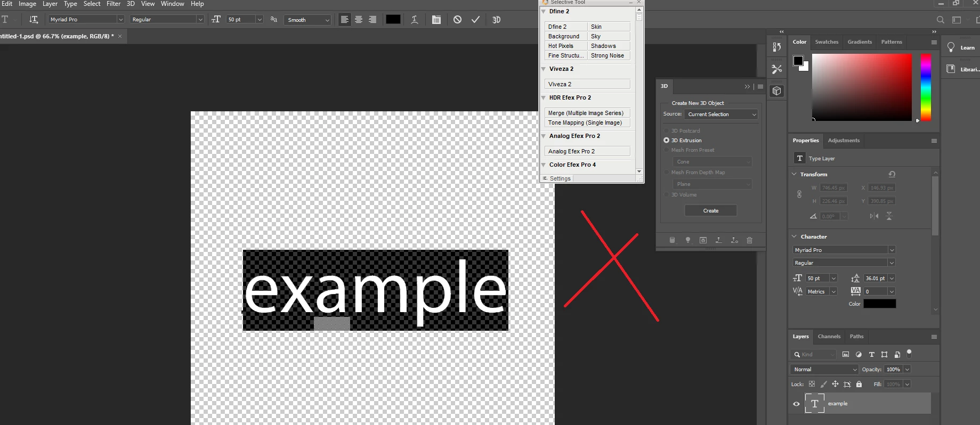Cancel current text edits icon
Screen dimensions: 980x425
457,20
